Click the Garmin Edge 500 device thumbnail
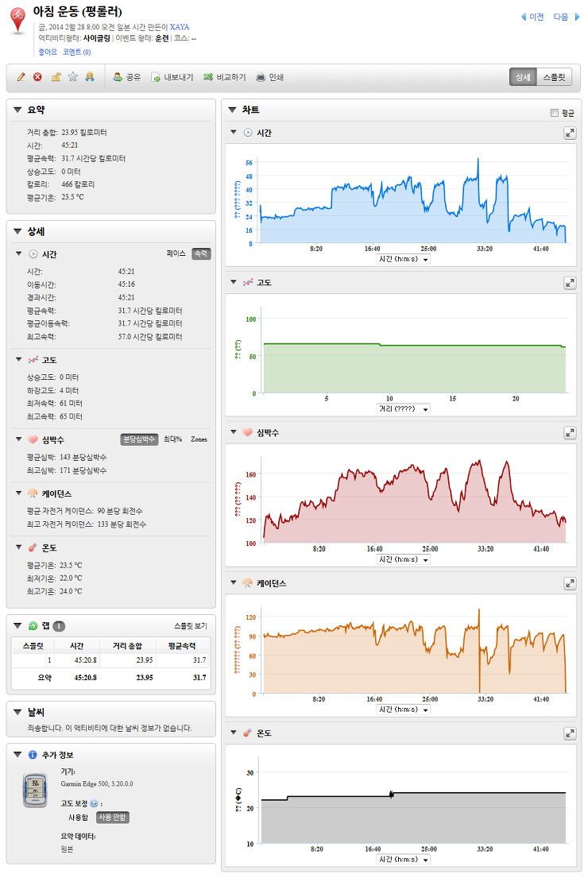This screenshot has width=588, height=878. pos(35,790)
